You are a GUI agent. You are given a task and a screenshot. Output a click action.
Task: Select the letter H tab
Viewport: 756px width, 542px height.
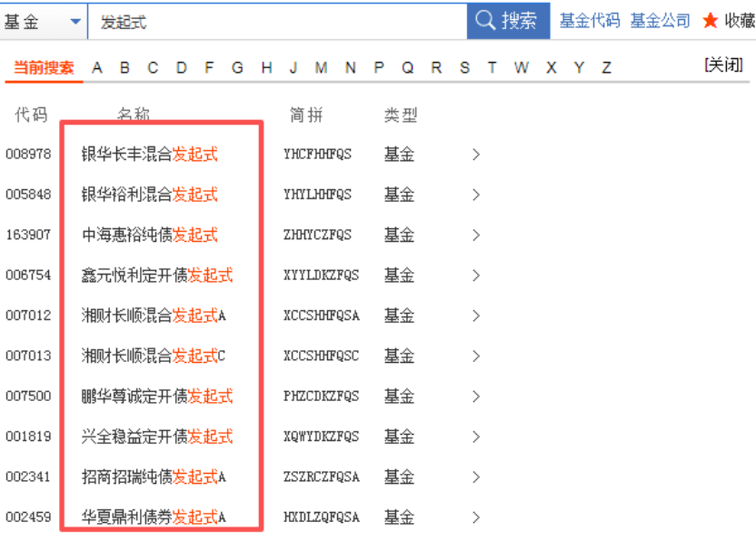pyautogui.click(x=266, y=67)
